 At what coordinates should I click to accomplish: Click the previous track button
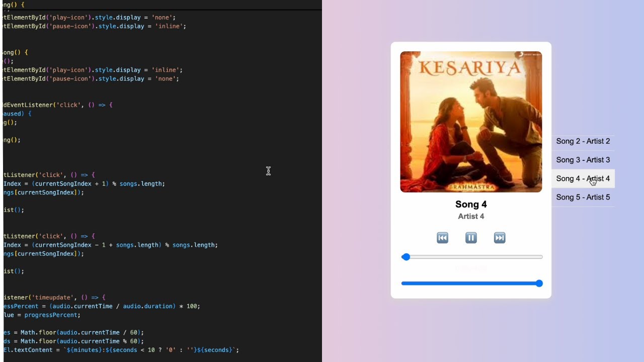point(442,238)
